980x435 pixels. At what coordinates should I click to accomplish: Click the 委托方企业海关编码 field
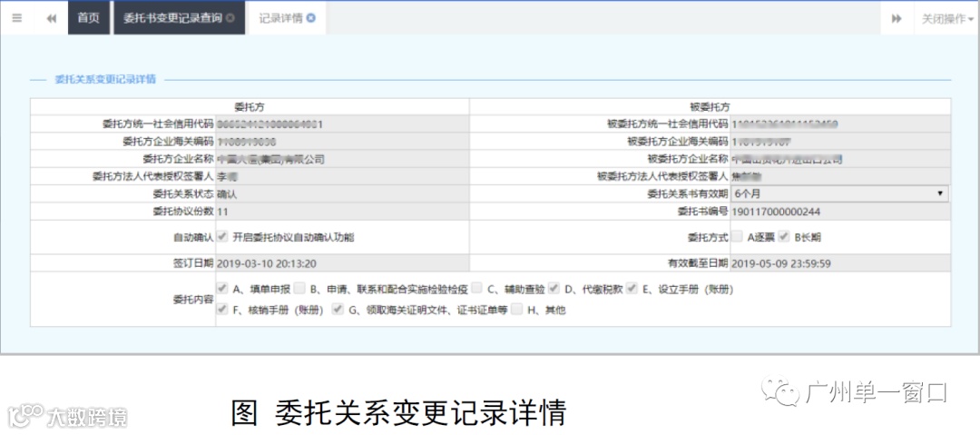342,142
